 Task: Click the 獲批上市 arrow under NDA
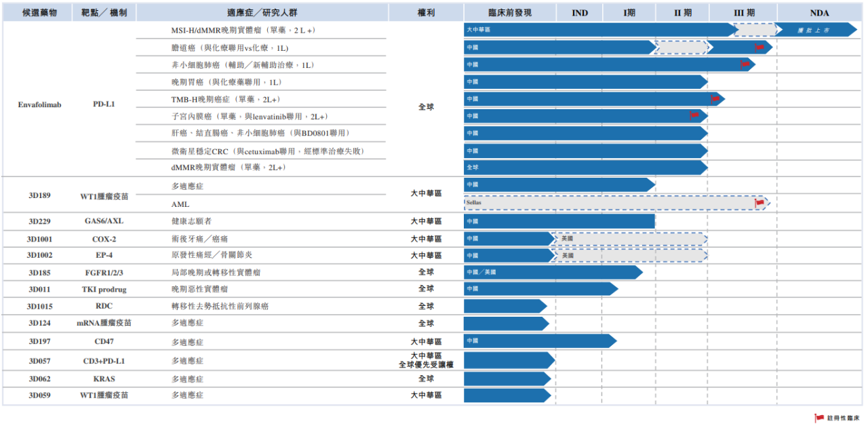point(816,30)
